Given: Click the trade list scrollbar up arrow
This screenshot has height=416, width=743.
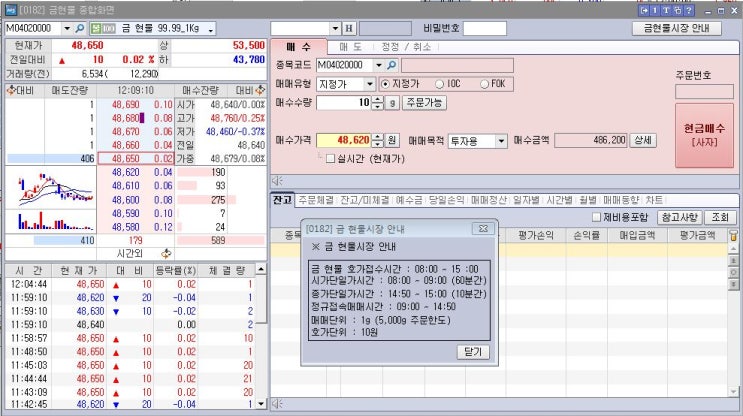Looking at the screenshot, I should 261,269.
